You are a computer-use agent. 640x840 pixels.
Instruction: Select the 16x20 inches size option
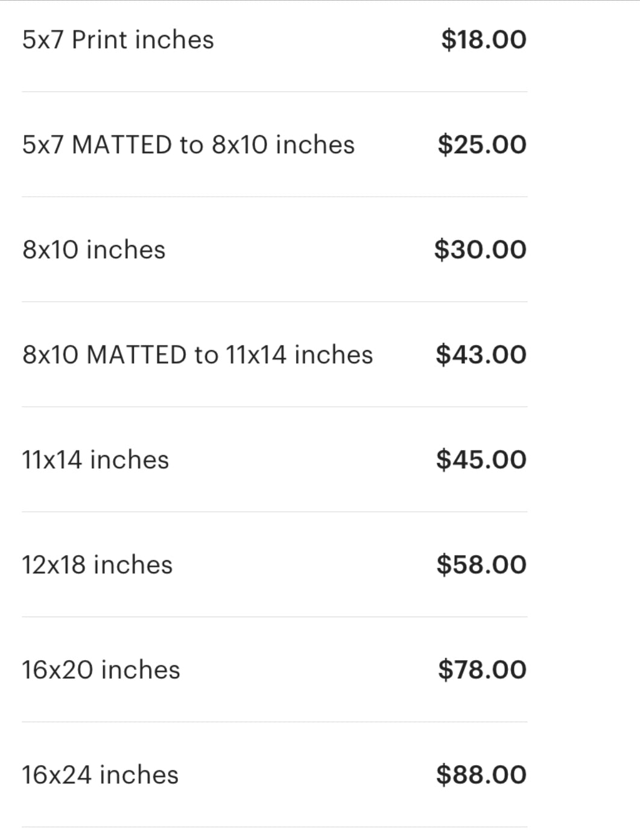(x=101, y=670)
